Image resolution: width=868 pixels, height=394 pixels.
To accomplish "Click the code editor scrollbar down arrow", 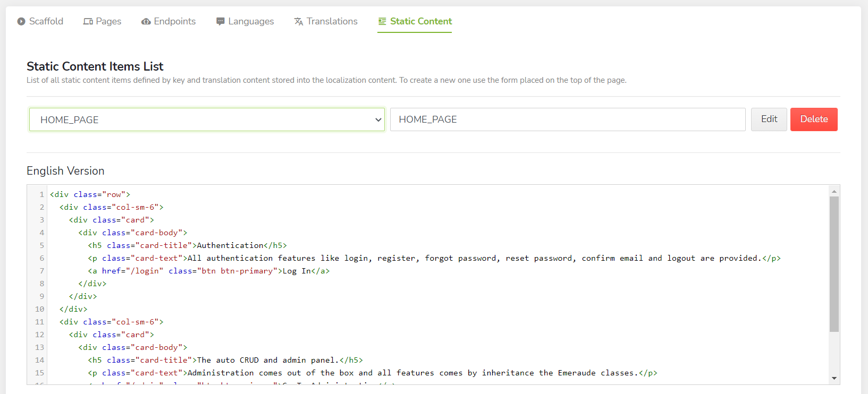I will point(834,378).
